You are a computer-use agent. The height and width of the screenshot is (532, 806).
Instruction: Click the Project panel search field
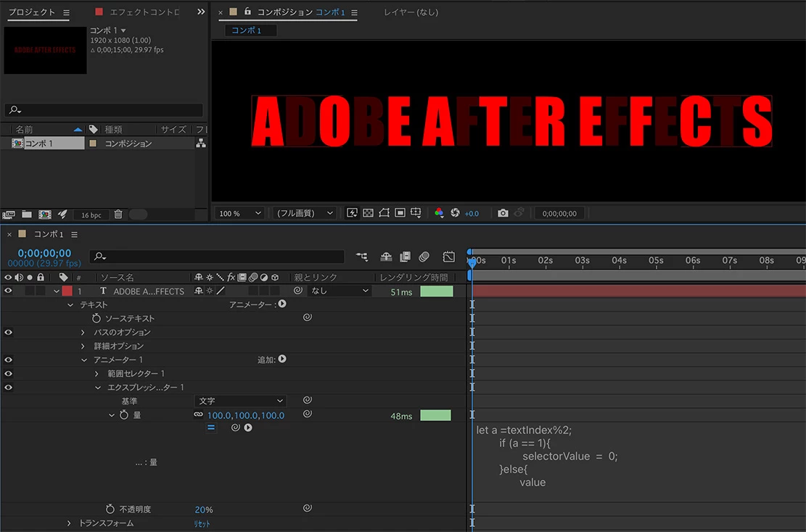[103, 110]
